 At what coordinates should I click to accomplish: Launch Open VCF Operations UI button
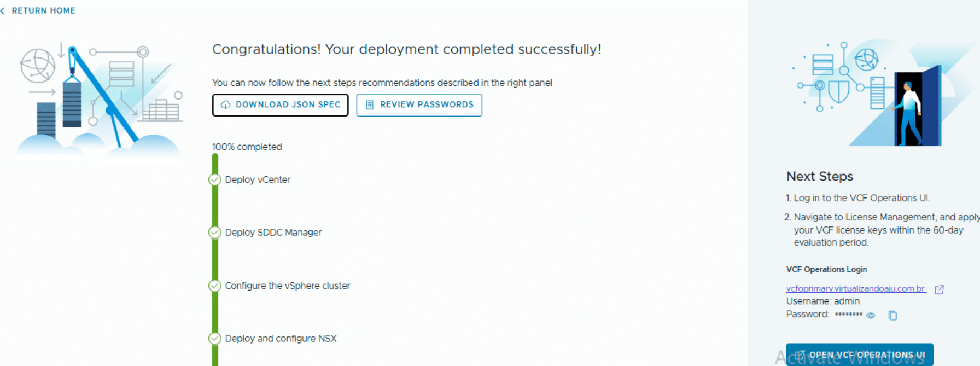click(x=859, y=355)
